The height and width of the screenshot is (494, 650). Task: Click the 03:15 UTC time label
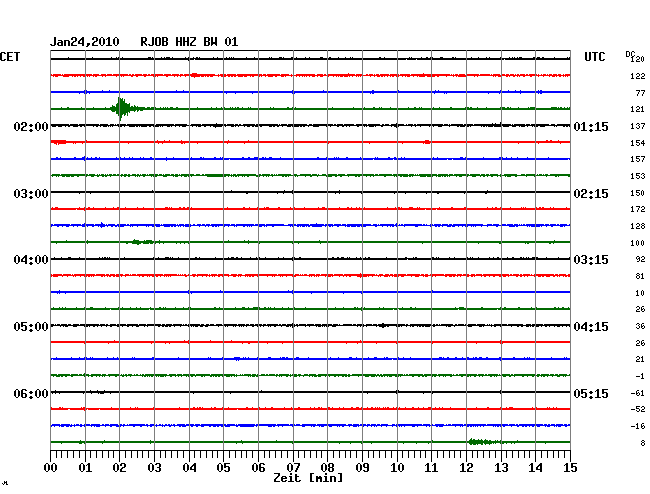click(x=591, y=260)
